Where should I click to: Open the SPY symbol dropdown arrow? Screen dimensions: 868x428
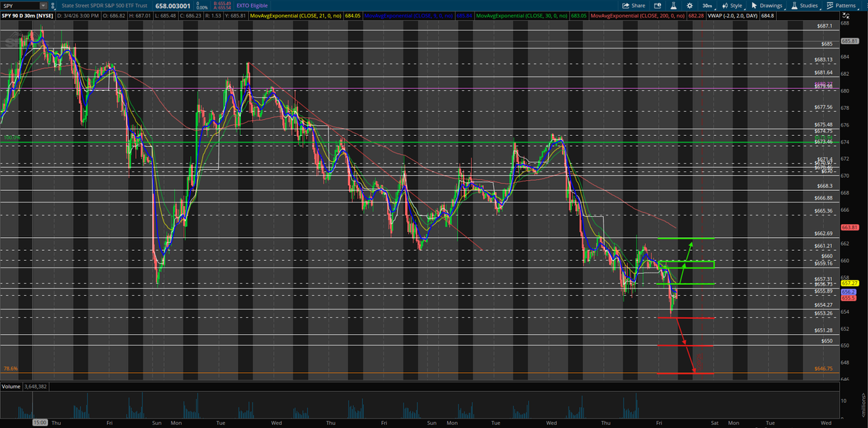coord(43,5)
